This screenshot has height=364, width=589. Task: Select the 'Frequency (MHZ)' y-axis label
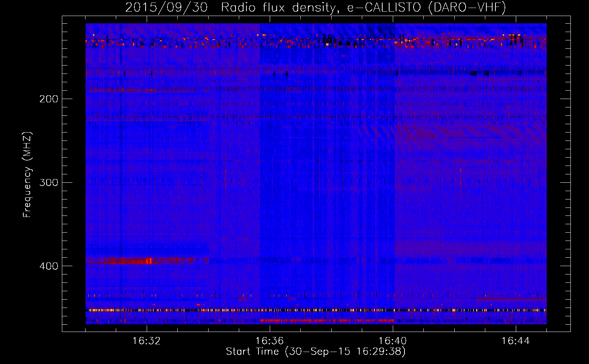(27, 175)
